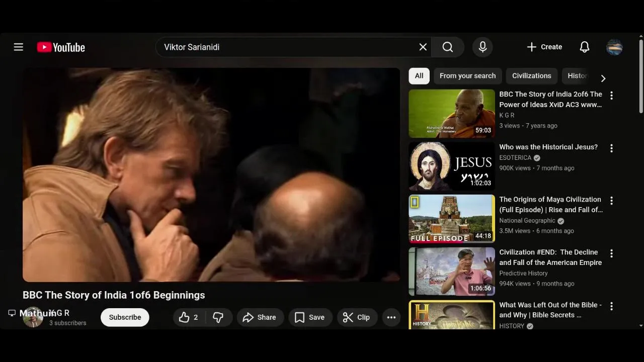Open National Geographic channel link

(527, 221)
